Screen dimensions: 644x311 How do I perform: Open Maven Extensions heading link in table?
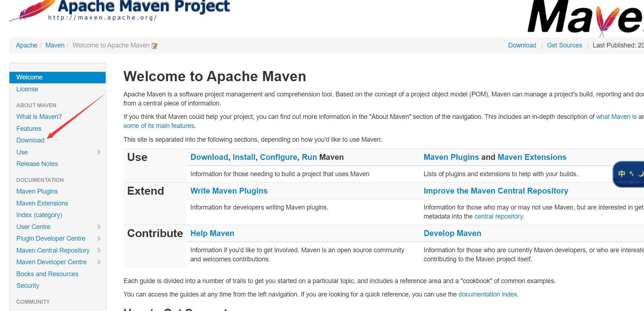[x=532, y=157]
